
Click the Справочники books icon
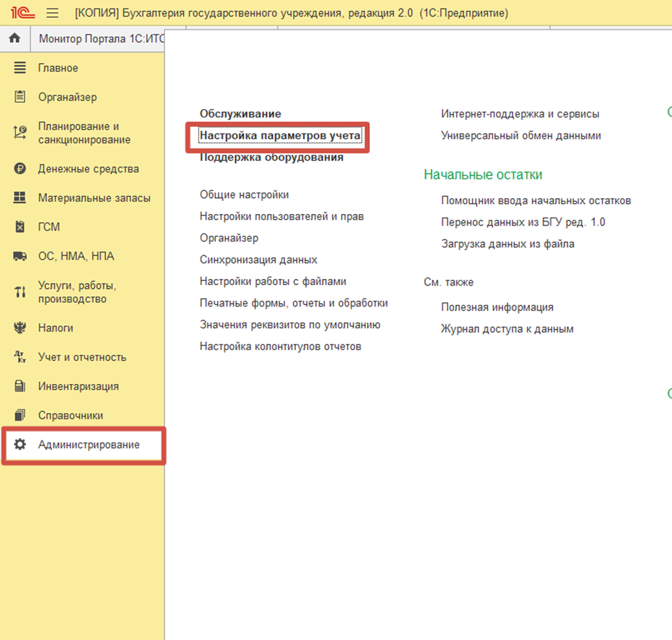[x=20, y=415]
